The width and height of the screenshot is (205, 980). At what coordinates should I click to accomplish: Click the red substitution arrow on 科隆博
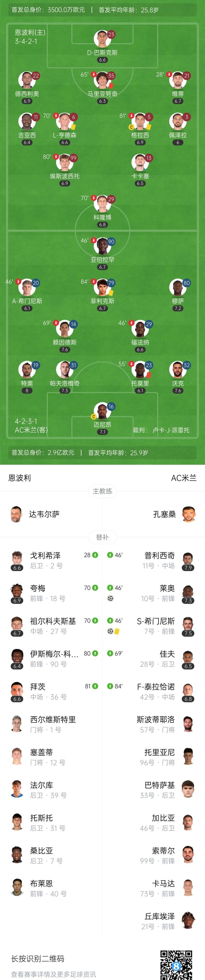pyautogui.click(x=93, y=198)
